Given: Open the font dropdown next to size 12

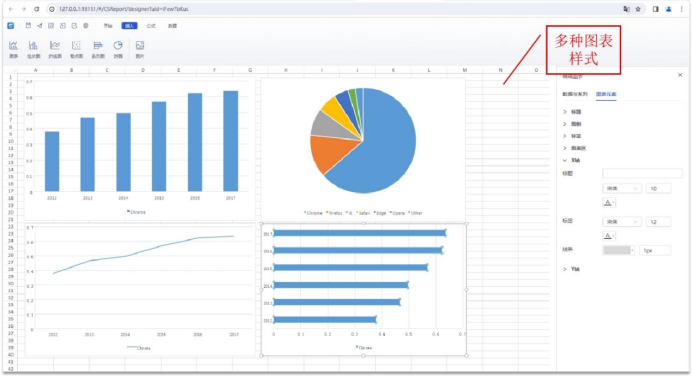Looking at the screenshot, I should click(622, 221).
